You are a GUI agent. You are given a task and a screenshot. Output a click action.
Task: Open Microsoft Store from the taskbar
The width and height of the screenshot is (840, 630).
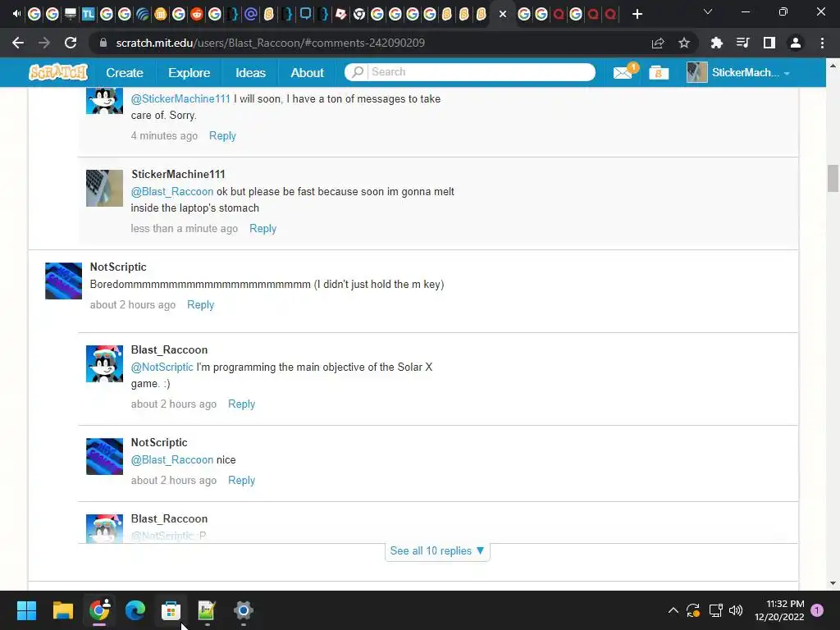[171, 610]
